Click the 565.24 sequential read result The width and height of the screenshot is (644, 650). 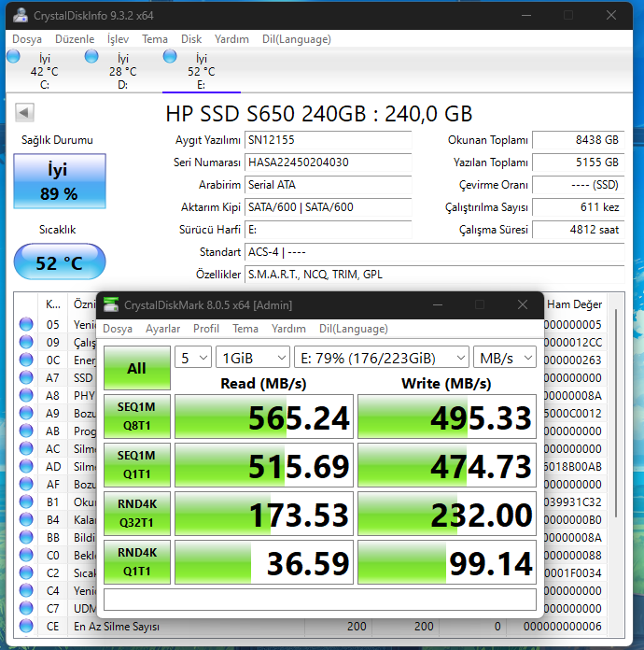[x=264, y=417]
